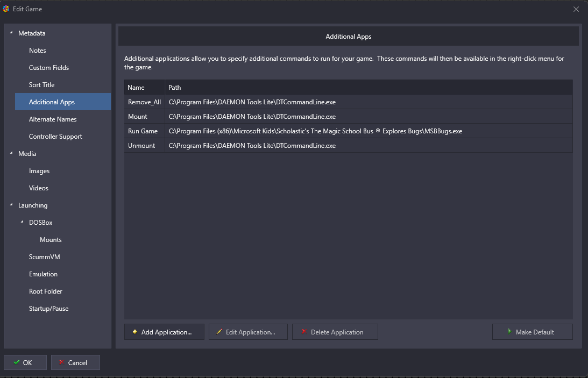Select the Unmount application row
This screenshot has width=588, height=378.
(x=349, y=146)
